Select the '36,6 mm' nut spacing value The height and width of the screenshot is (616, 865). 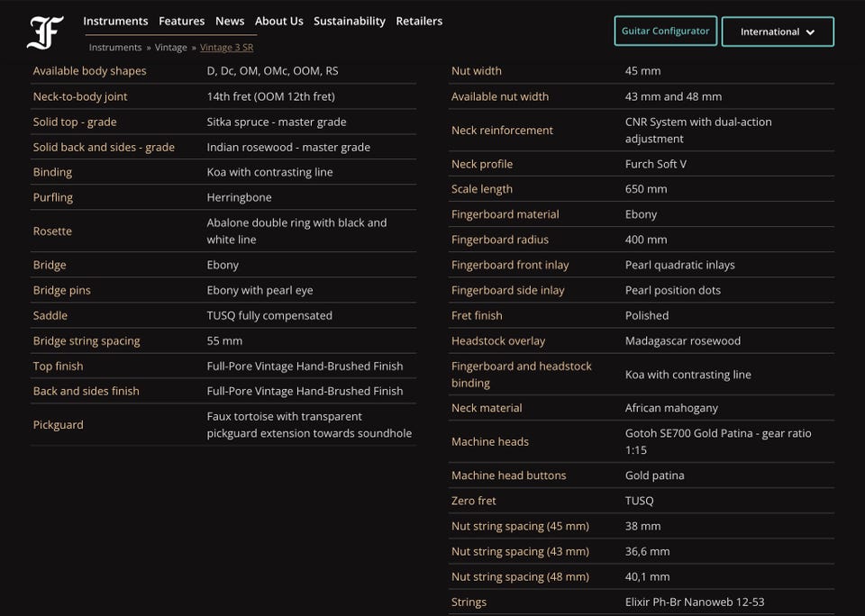[647, 551]
